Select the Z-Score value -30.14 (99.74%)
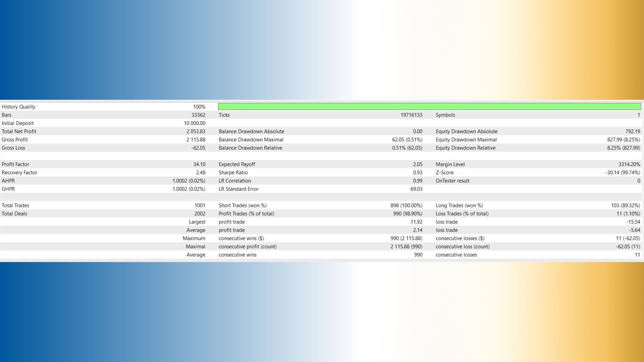 [623, 173]
